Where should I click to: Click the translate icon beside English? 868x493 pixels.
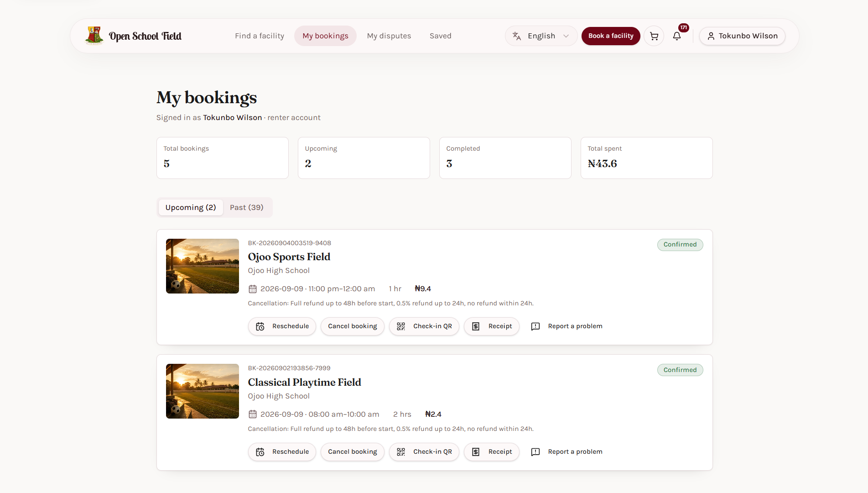(517, 36)
